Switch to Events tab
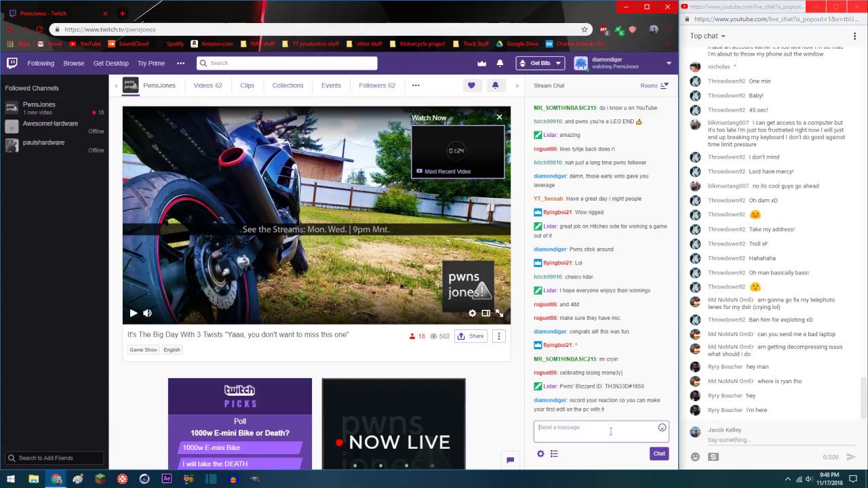 331,85
